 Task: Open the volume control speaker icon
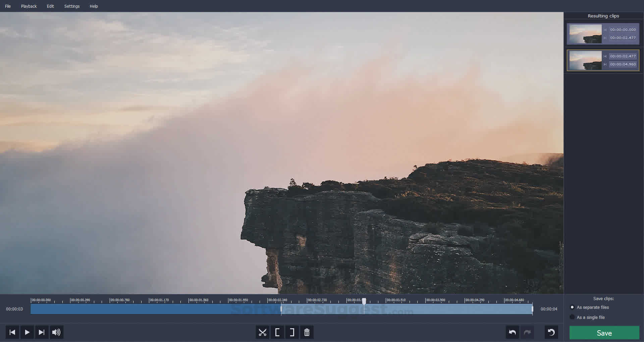click(x=56, y=332)
